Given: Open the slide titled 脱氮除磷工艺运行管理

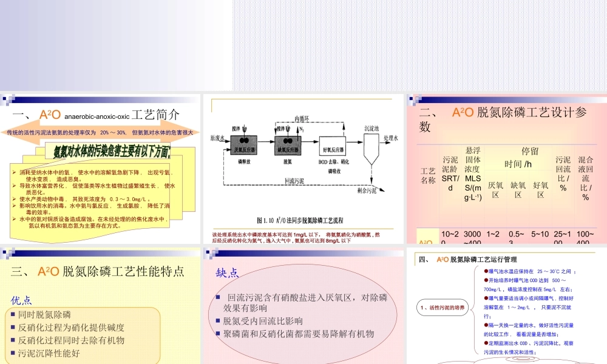Looking at the screenshot, I should click(x=507, y=306).
